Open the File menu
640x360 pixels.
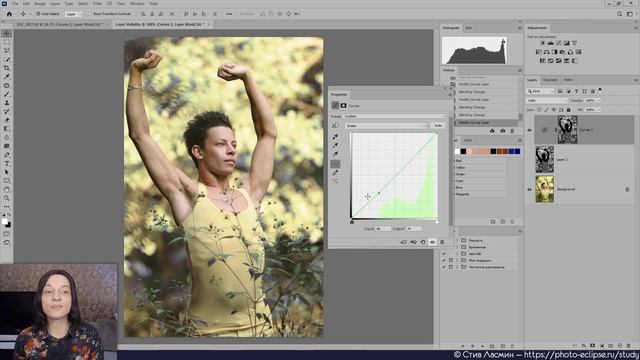click(x=15, y=3)
